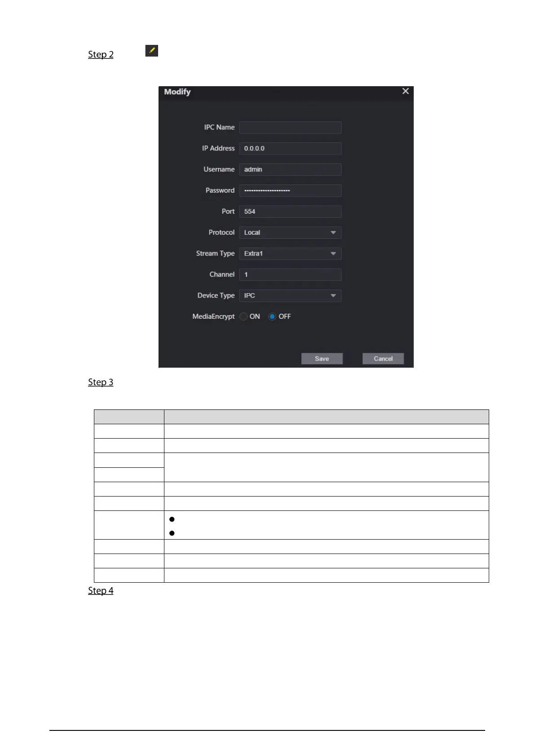This screenshot has width=535, height=756.
Task: Click the pencil edit icon beside Step 2
Action: coord(152,50)
